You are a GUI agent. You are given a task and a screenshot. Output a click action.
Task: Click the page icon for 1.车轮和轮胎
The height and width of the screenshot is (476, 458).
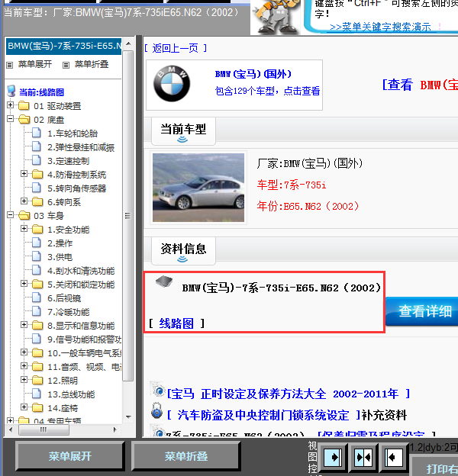[37, 133]
